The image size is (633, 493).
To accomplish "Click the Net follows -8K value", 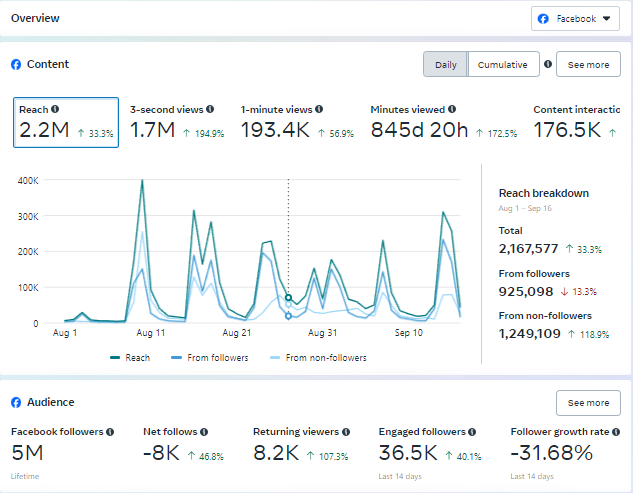I will point(161,452).
